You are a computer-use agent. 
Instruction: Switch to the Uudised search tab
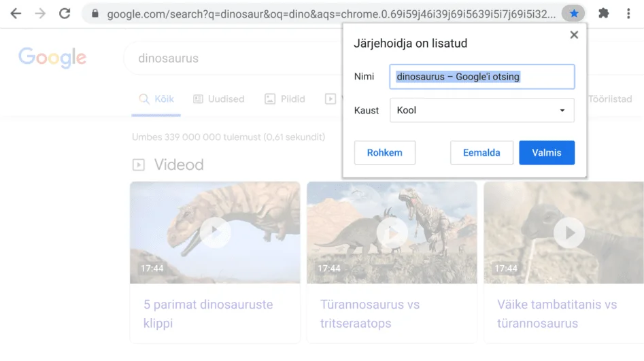tap(218, 99)
